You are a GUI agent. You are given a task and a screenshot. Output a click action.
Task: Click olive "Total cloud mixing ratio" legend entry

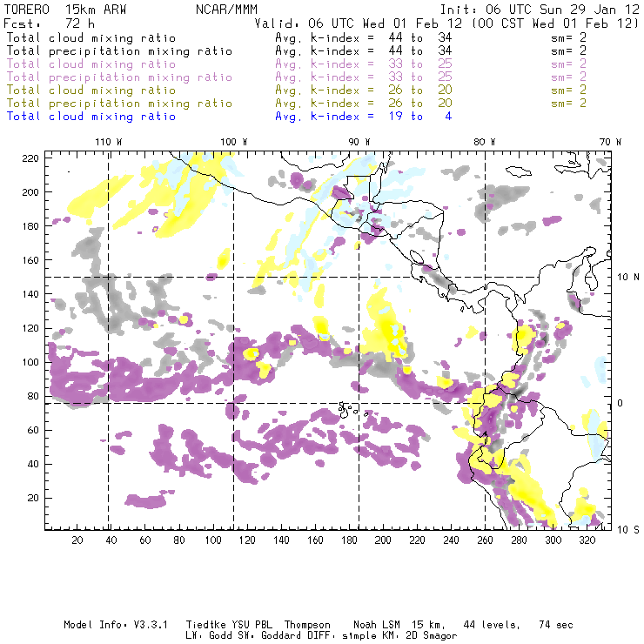tap(91, 90)
